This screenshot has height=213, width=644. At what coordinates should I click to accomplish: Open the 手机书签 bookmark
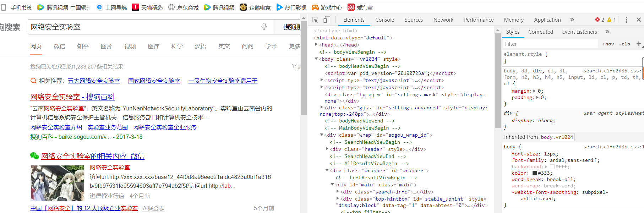tap(17, 7)
